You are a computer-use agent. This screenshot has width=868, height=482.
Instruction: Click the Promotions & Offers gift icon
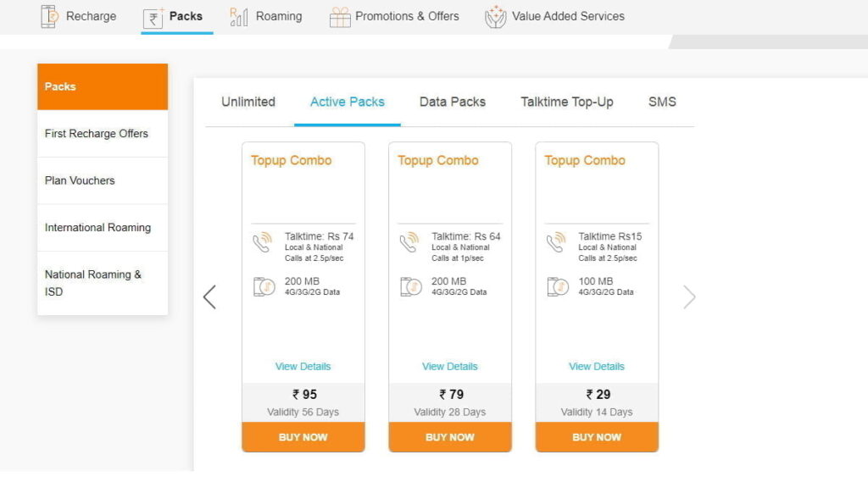[340, 17]
